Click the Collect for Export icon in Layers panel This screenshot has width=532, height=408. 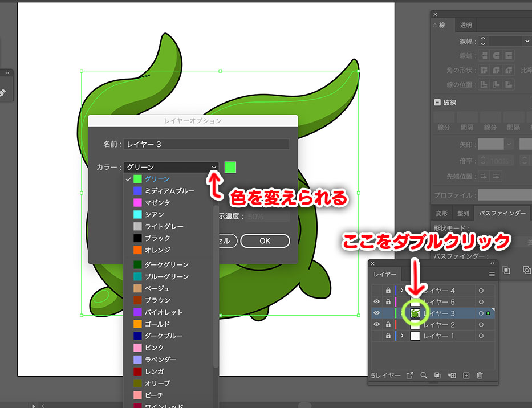coord(410,376)
